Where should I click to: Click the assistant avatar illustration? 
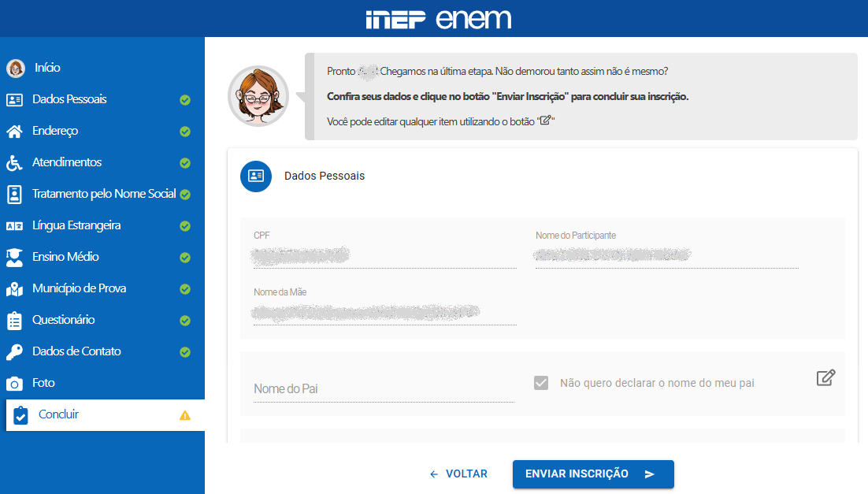pyautogui.click(x=258, y=96)
